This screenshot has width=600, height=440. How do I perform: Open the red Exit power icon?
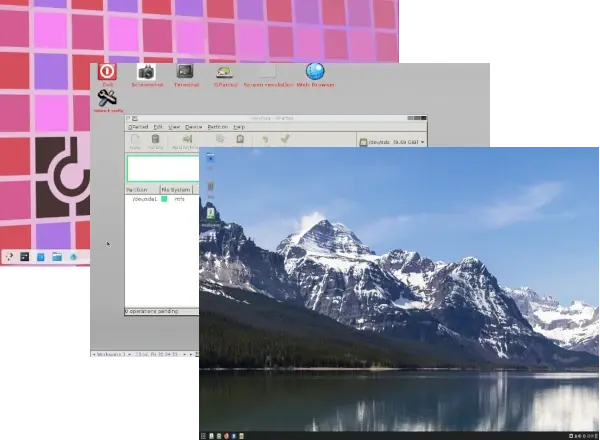click(107, 71)
